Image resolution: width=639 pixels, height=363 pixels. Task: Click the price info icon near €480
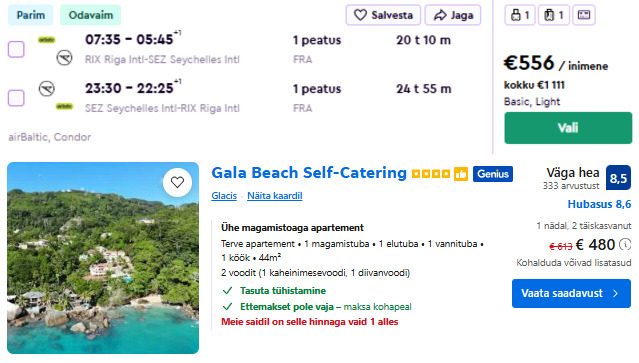click(x=625, y=244)
